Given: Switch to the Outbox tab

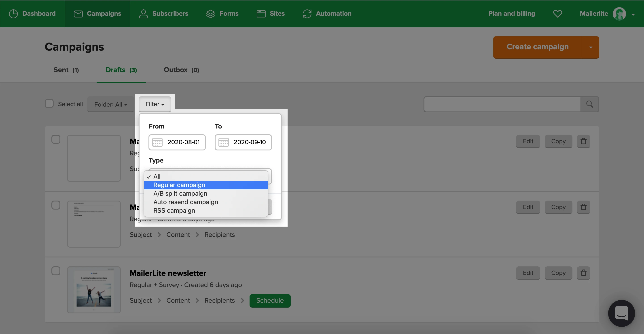Looking at the screenshot, I should [x=182, y=70].
